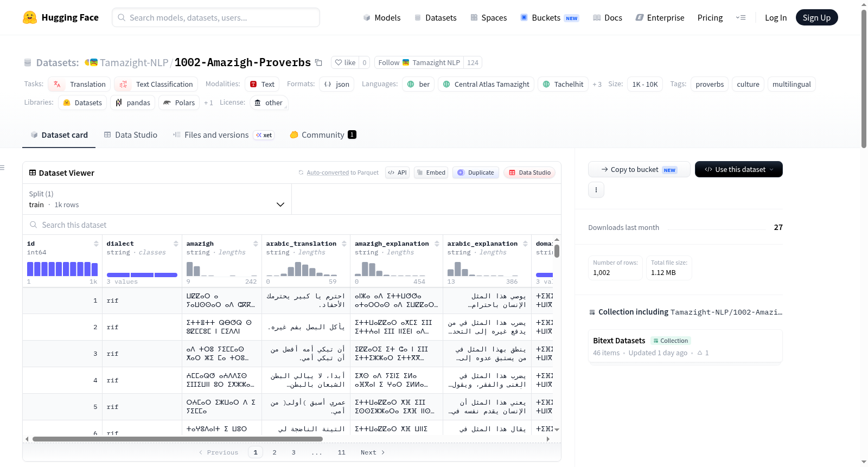Screen dimensions: 868x467
Task: Focus the Search this dataset field
Action: [292, 225]
